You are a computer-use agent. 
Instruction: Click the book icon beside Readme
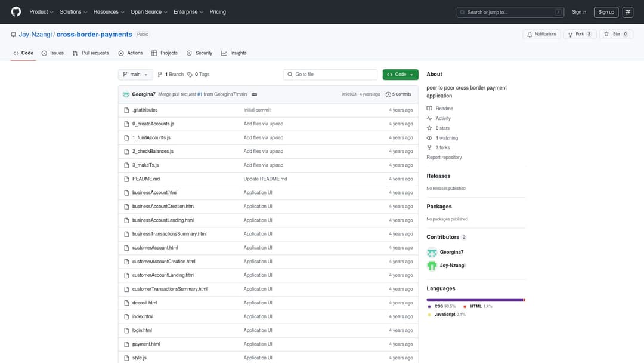pos(429,109)
